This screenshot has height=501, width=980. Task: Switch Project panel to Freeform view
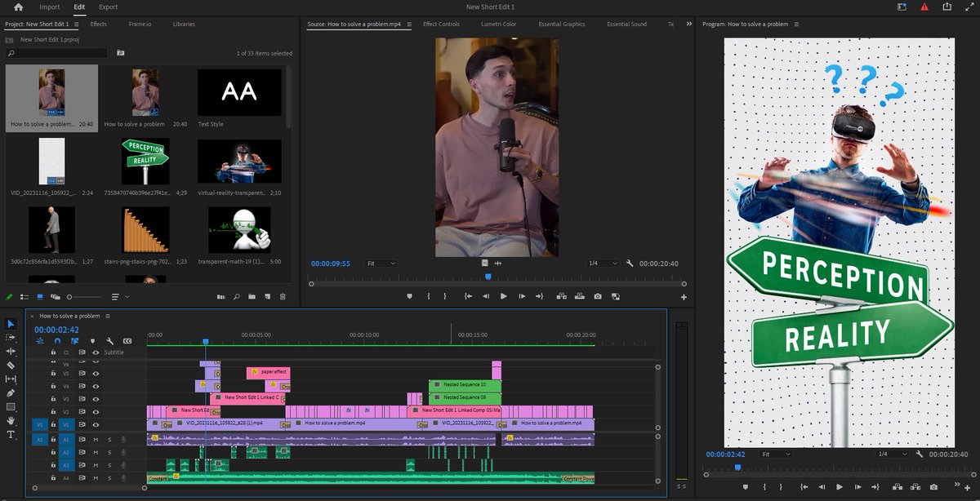click(55, 296)
